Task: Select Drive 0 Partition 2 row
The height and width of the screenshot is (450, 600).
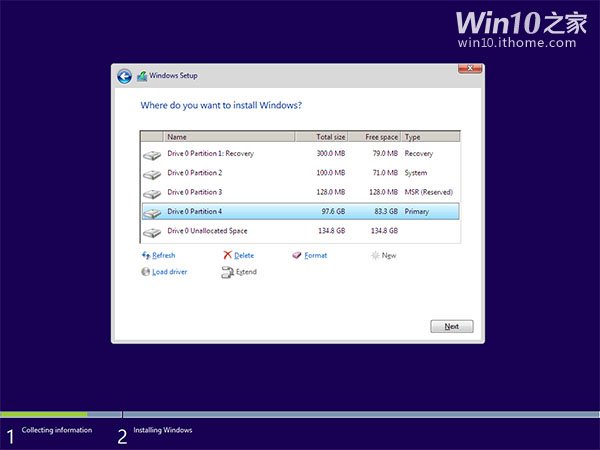Action: (300, 173)
